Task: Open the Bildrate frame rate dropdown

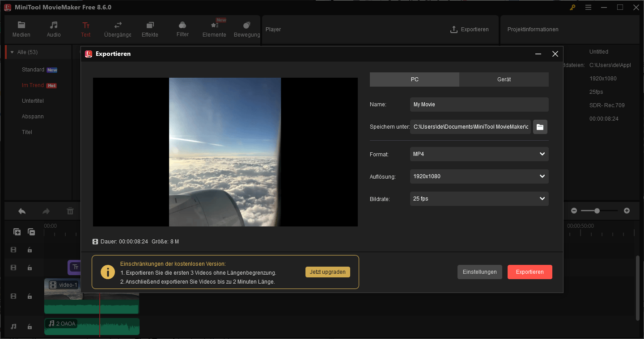Action: [479, 198]
